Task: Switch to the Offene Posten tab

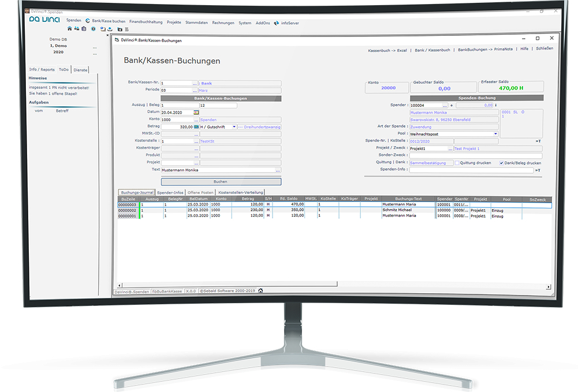Action: click(x=200, y=192)
